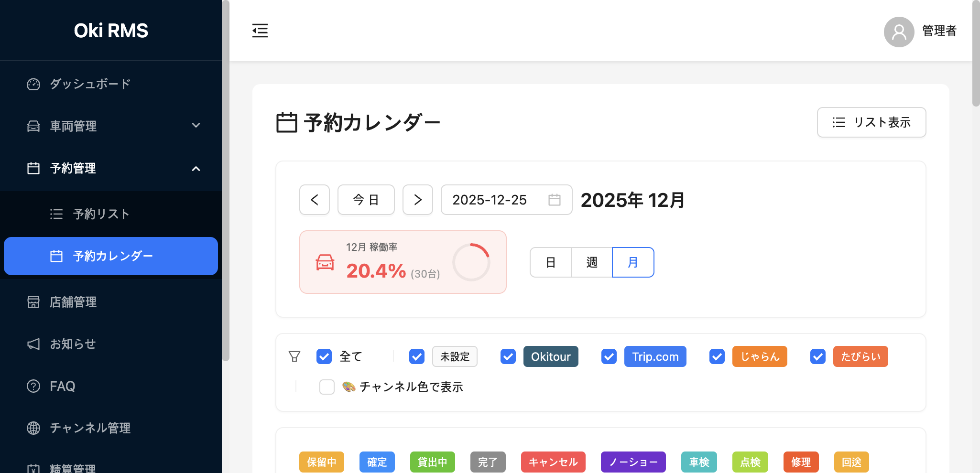The width and height of the screenshot is (980, 473).
Task: Open 店舗管理 from the sidebar
Action: click(73, 302)
